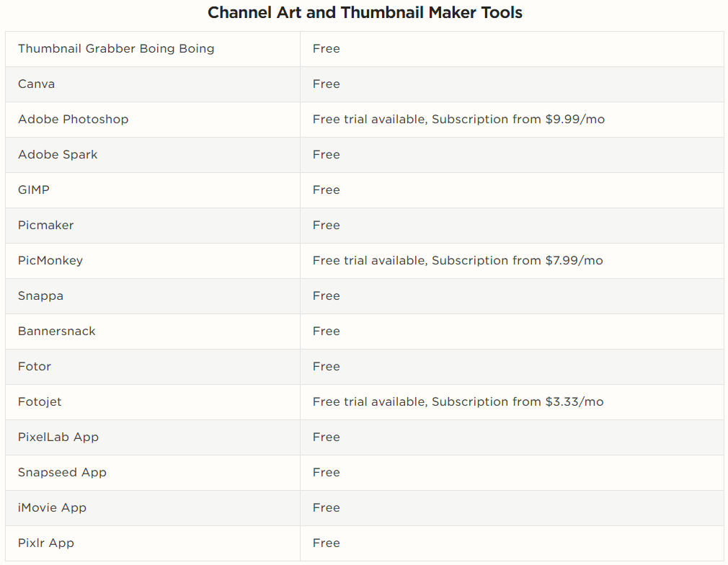Screen dimensions: 728x565
Task: Click the GIMP tool entry
Action: point(34,190)
